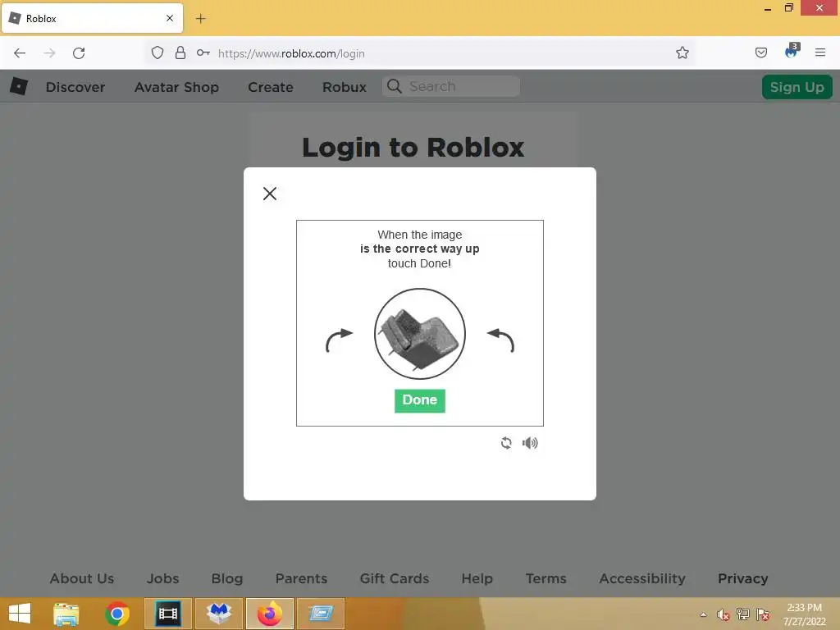
Task: Reload the current page
Action: [x=79, y=53]
